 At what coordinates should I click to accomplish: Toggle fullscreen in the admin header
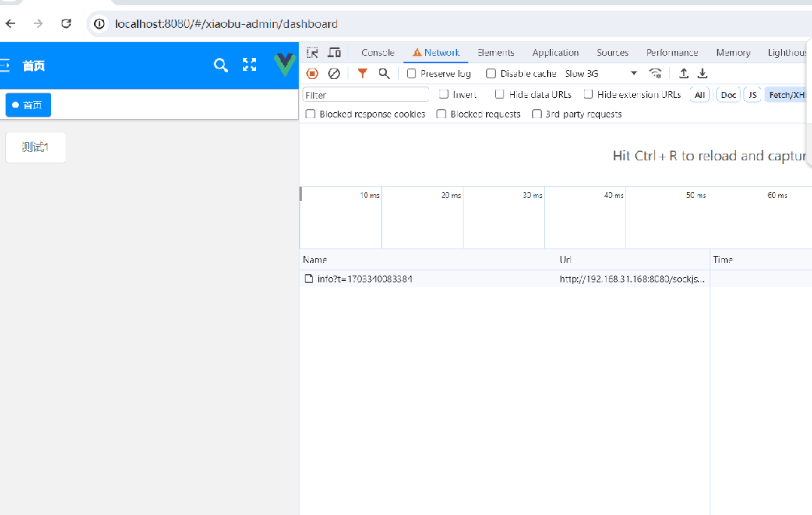[250, 66]
